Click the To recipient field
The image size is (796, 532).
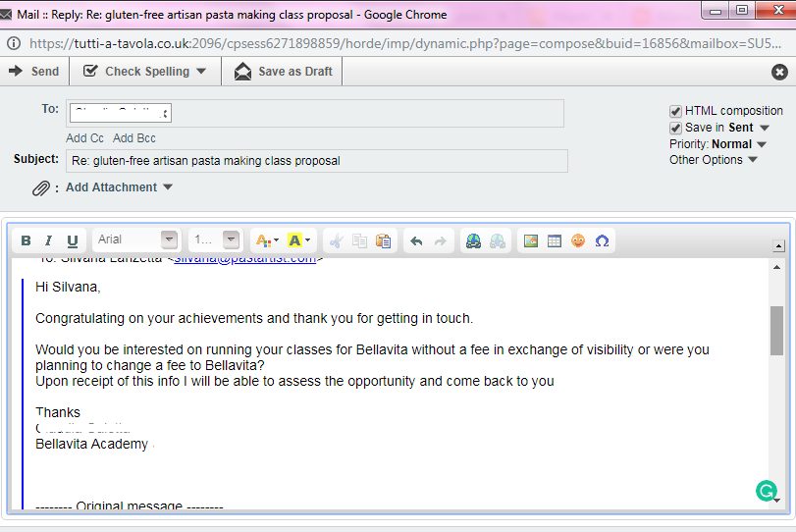(315, 113)
